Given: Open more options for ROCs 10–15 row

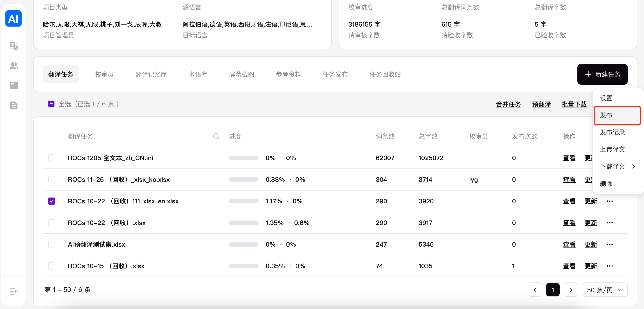Looking at the screenshot, I should pos(610,266).
